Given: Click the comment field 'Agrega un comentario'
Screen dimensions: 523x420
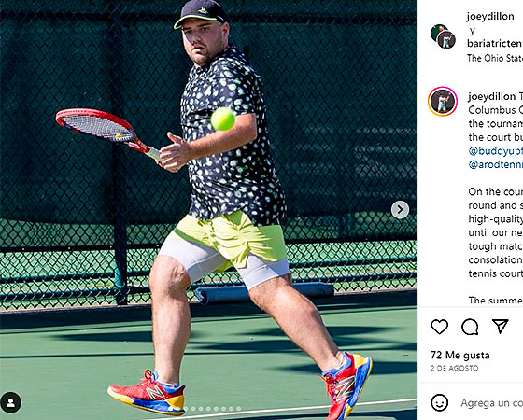Looking at the screenshot, I should pyautogui.click(x=491, y=403).
